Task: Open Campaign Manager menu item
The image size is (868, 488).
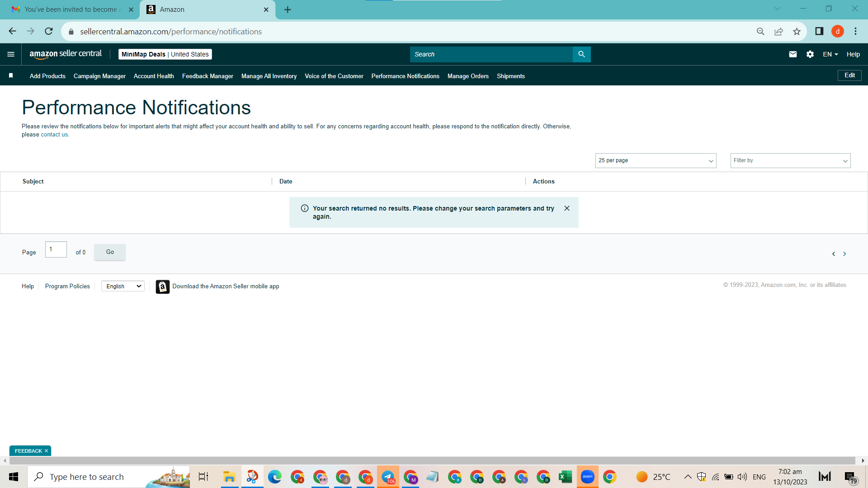Action: [99, 76]
